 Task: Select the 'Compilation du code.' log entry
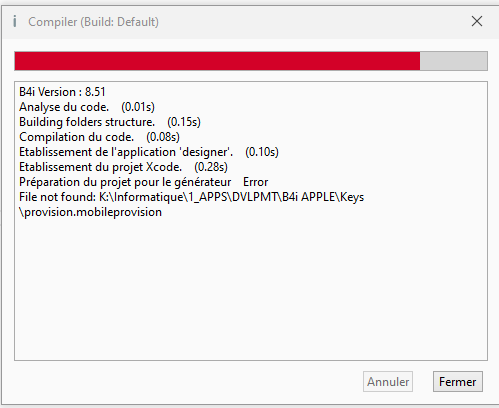click(77, 137)
